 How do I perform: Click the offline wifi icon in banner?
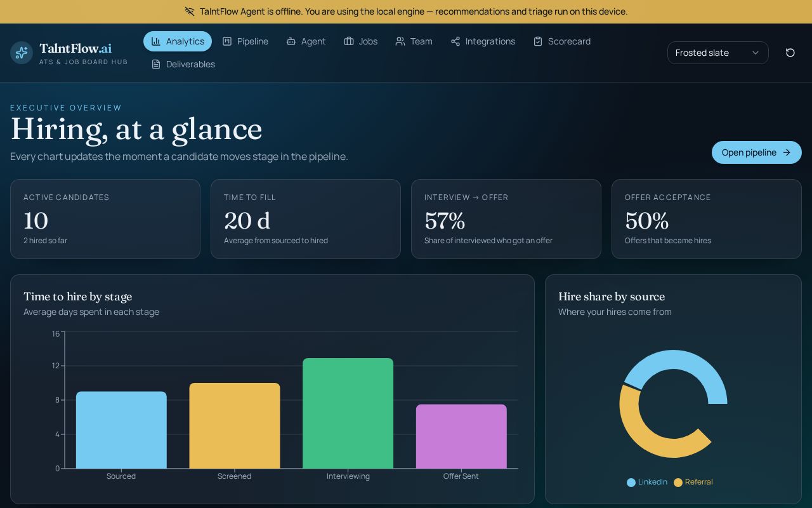tap(190, 11)
